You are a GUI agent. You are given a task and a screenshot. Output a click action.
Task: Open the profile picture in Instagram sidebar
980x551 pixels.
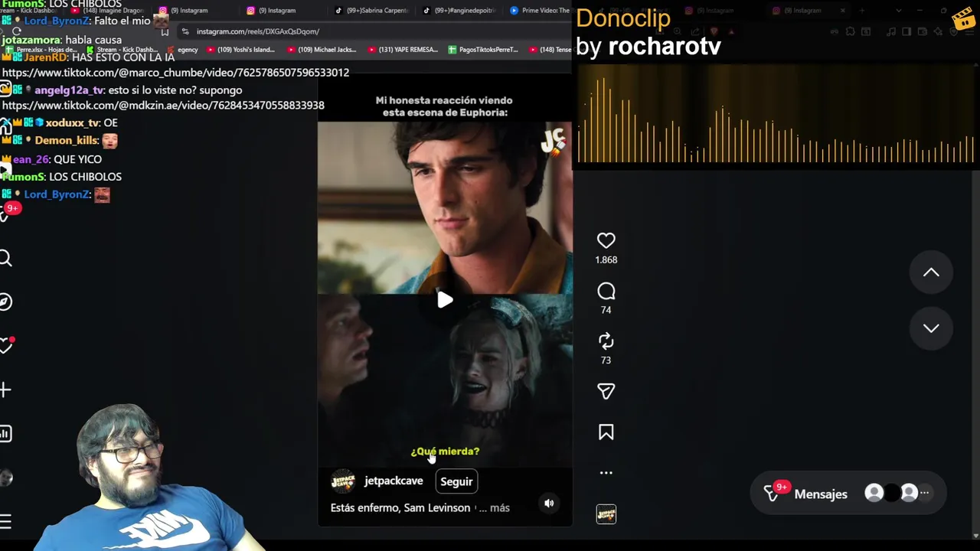click(x=5, y=478)
